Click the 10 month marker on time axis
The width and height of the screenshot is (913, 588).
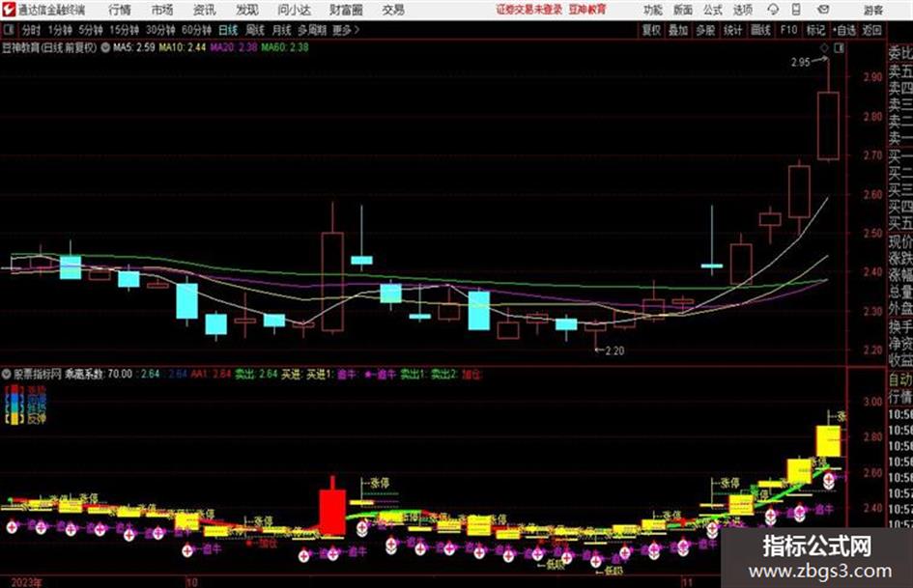pyautogui.click(x=192, y=581)
